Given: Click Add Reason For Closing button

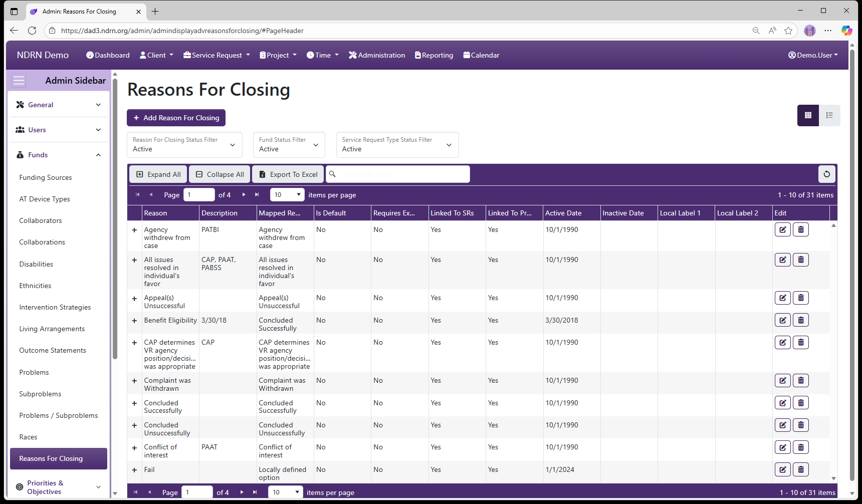Looking at the screenshot, I should (x=176, y=118).
